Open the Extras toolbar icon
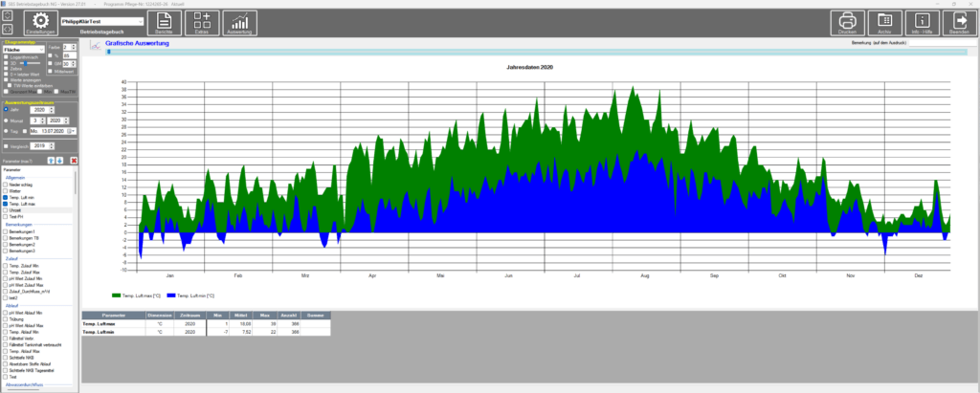This screenshot has width=980, height=393. pyautogui.click(x=202, y=23)
